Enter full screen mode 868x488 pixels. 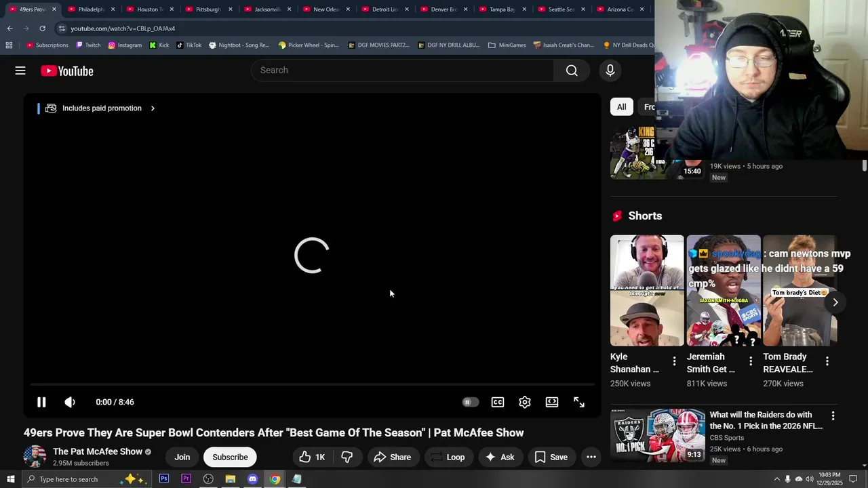(x=579, y=402)
